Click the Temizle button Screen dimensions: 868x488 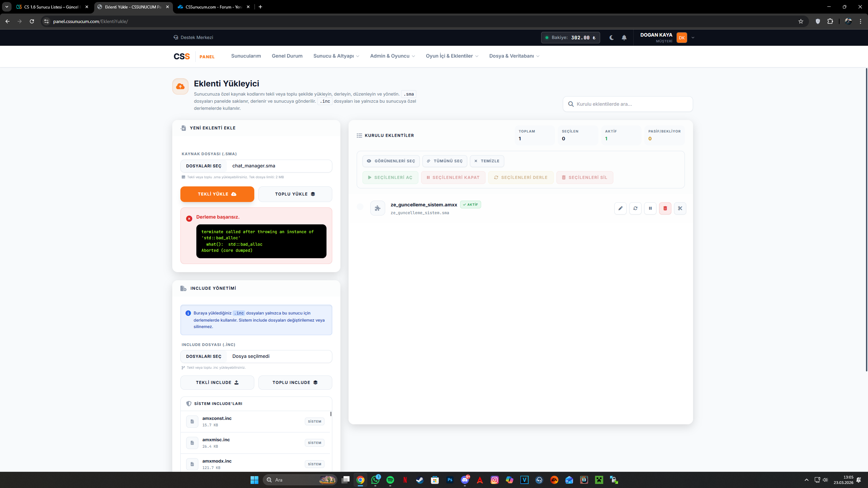pos(487,161)
